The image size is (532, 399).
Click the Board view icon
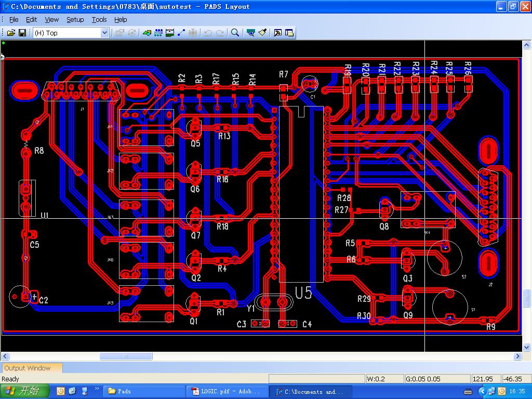(251, 33)
